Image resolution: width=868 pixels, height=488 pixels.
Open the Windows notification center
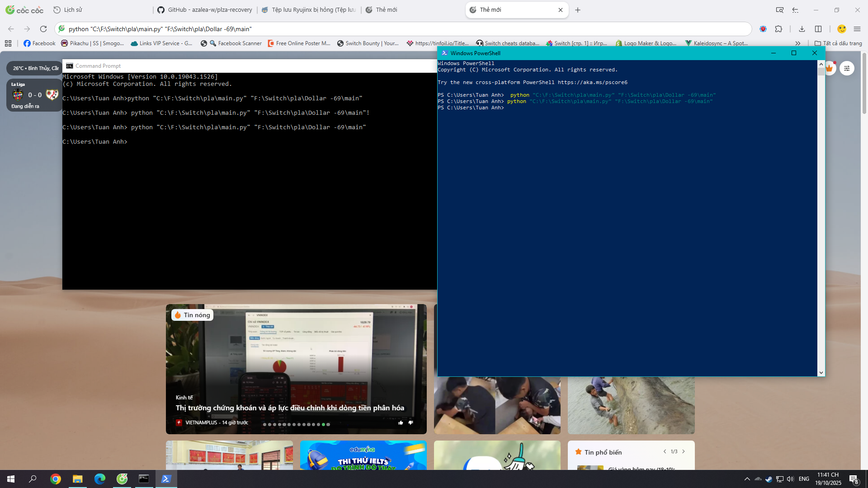click(x=854, y=479)
